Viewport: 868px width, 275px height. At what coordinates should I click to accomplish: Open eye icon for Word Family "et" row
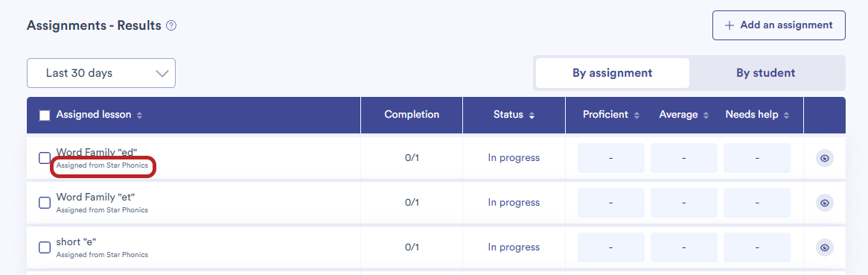coord(824,203)
